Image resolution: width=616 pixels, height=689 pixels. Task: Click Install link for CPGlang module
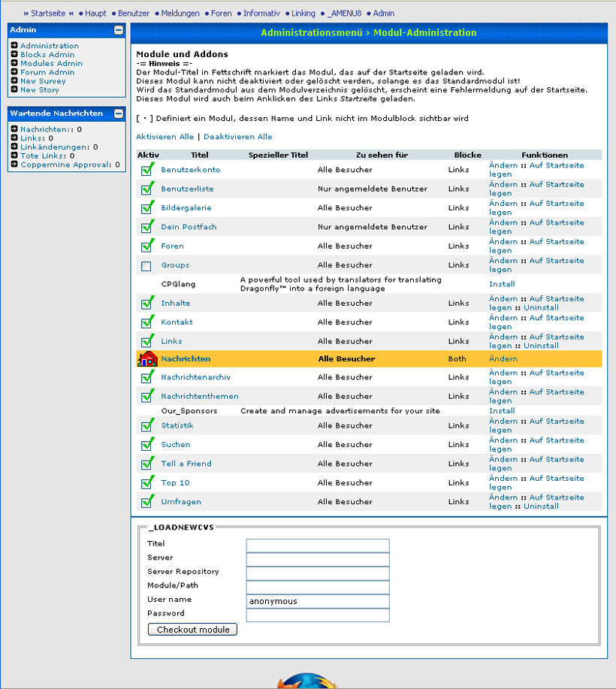point(502,284)
